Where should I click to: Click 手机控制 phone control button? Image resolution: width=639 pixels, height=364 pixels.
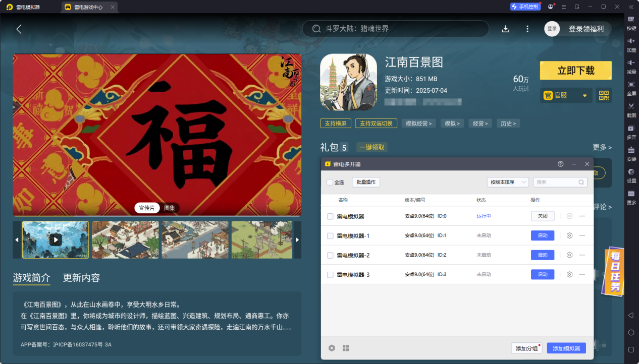[x=525, y=7]
